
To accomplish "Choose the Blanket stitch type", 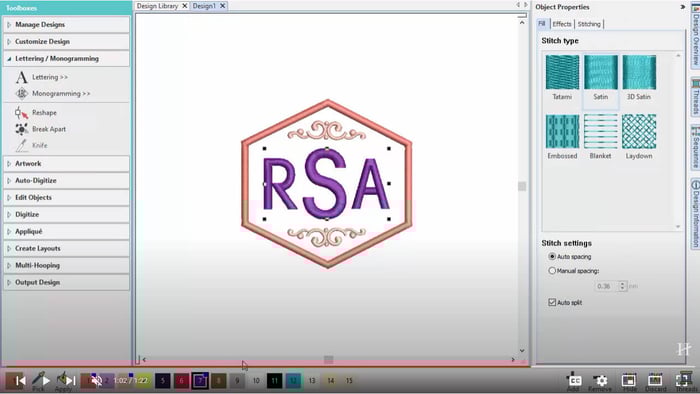I will [600, 137].
